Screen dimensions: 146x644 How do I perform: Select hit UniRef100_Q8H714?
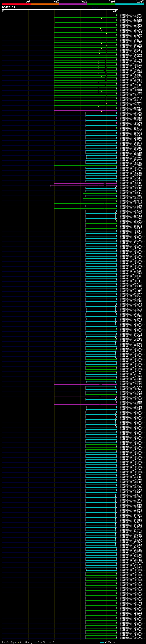tap(131, 211)
